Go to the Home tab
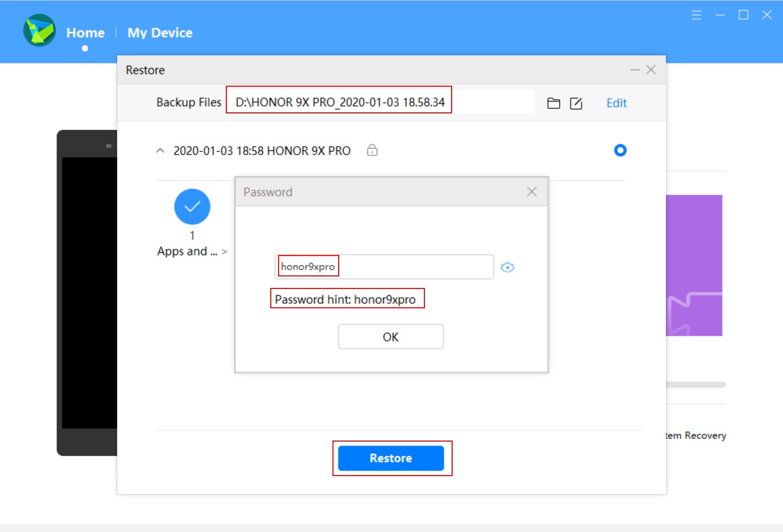Screen dimensions: 783x532 (x=85, y=32)
